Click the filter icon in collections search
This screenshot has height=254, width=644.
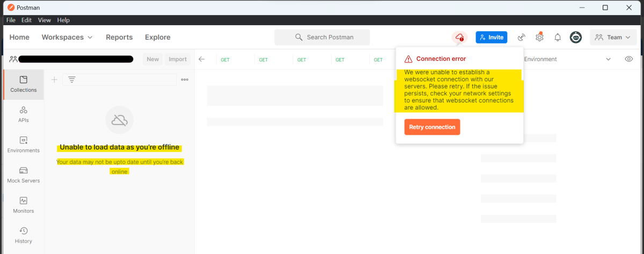[x=71, y=79]
